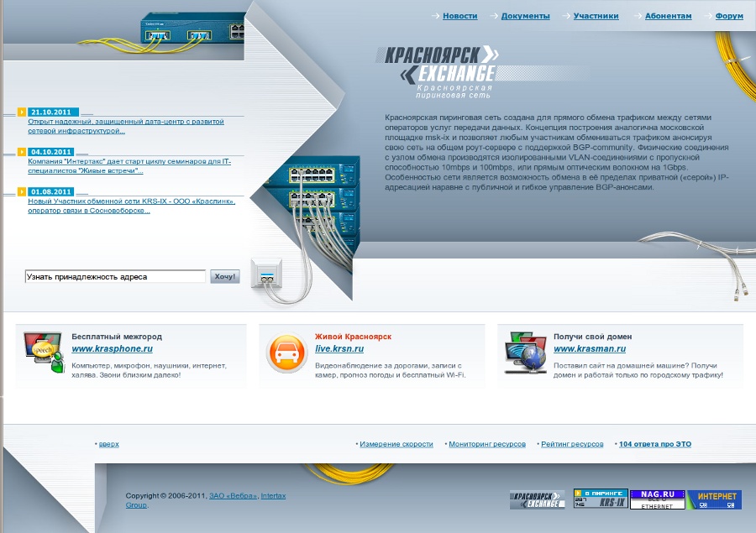Click the address lookup input field
This screenshot has width=756, height=533.
(115, 276)
